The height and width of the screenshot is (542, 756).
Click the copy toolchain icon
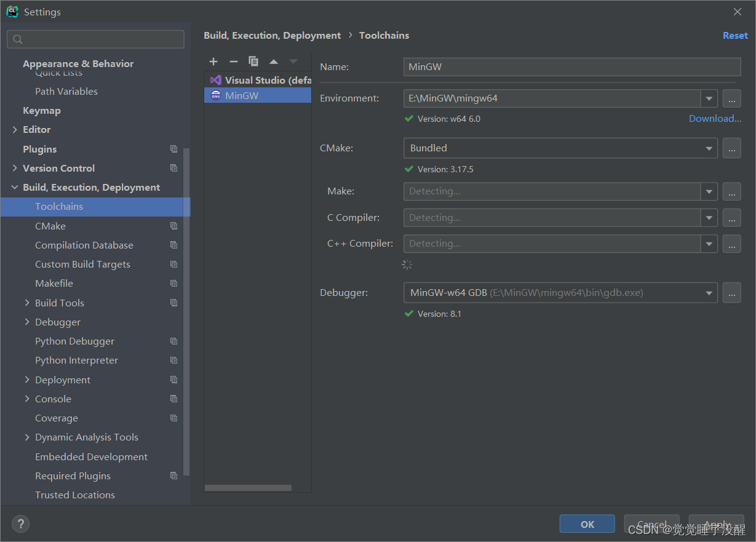[253, 62]
